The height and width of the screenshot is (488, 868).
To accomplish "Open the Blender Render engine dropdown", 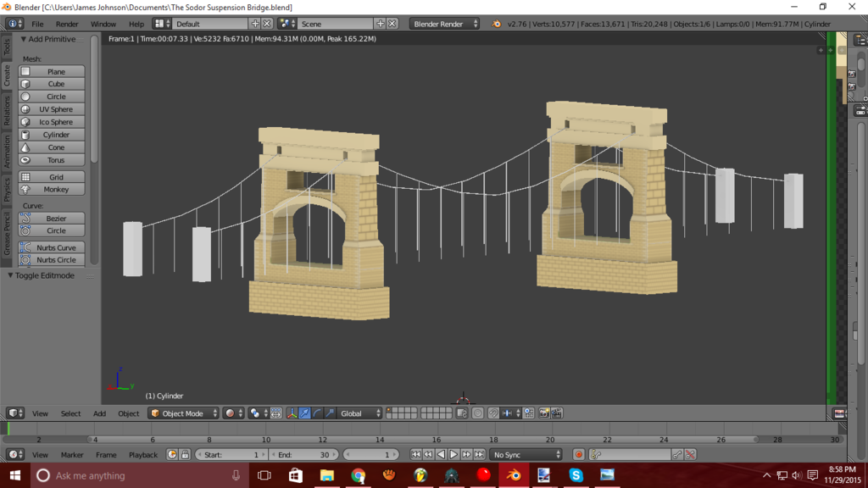I will coord(444,24).
